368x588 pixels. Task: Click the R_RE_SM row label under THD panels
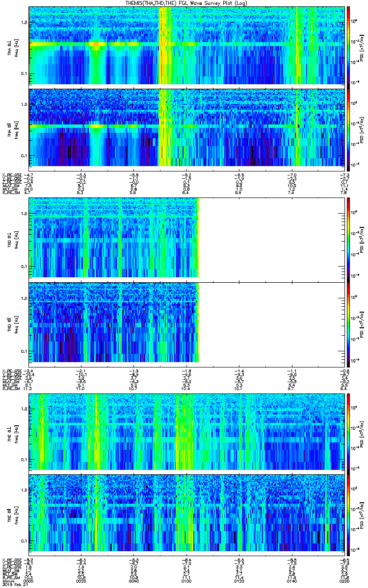pos(10,389)
